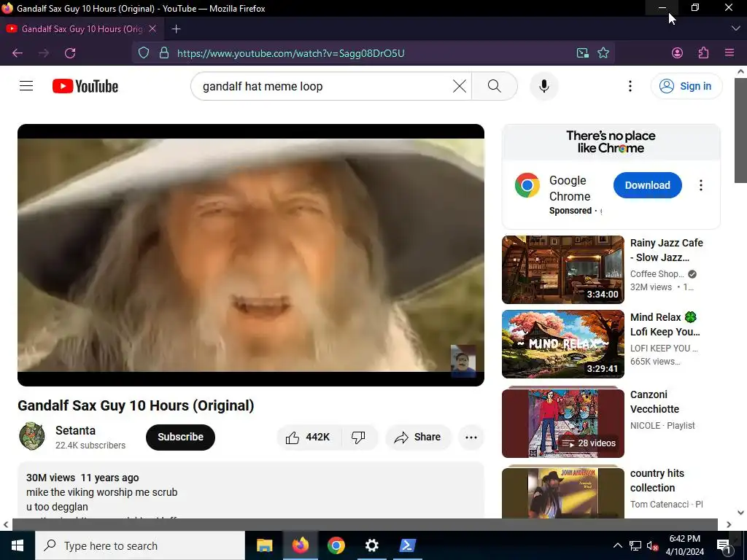Click the Google Chrome ad logo
The height and width of the screenshot is (560, 747).
(x=527, y=185)
